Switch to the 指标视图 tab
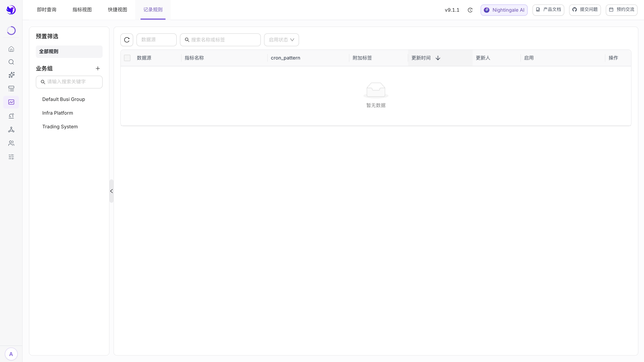Image resolution: width=644 pixels, height=362 pixels. coord(82,10)
